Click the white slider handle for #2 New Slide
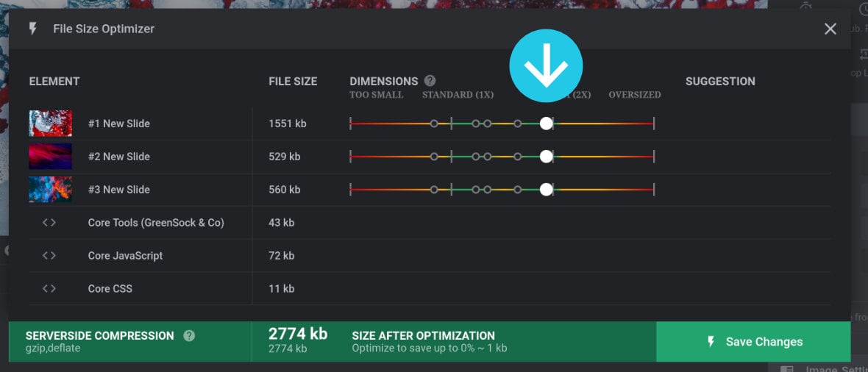 pyautogui.click(x=546, y=157)
